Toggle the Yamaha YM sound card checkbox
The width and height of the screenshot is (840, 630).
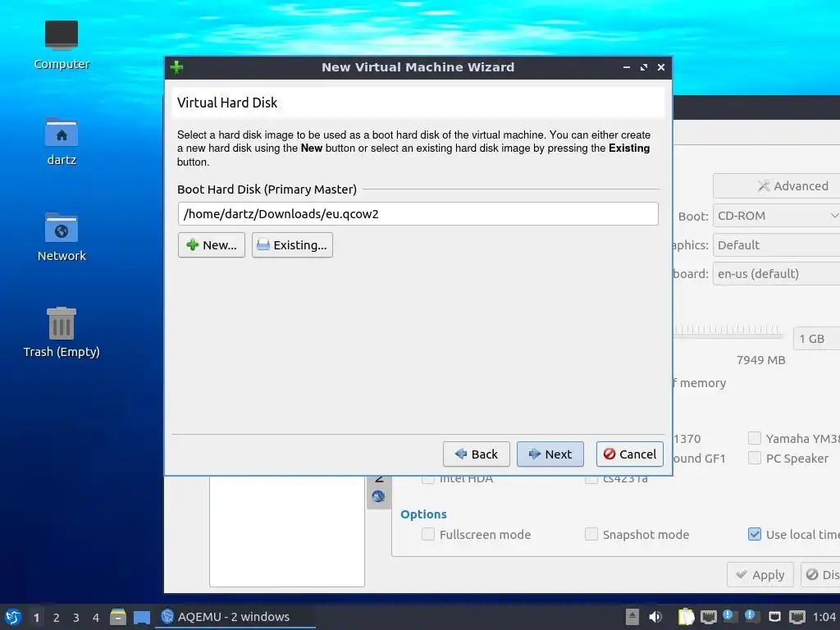pos(755,438)
